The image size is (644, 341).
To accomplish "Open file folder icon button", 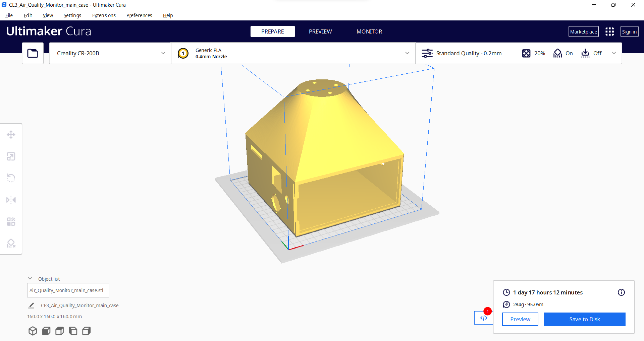I will click(33, 53).
